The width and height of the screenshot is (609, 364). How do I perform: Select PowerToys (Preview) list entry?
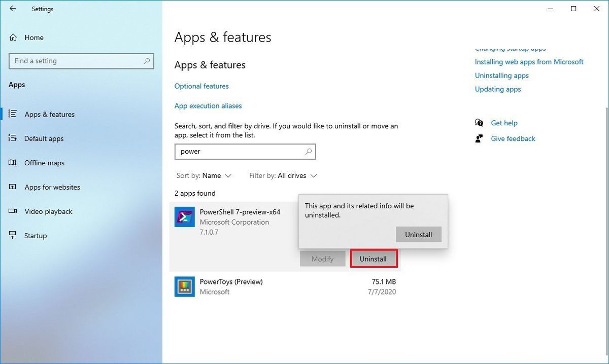(x=285, y=287)
